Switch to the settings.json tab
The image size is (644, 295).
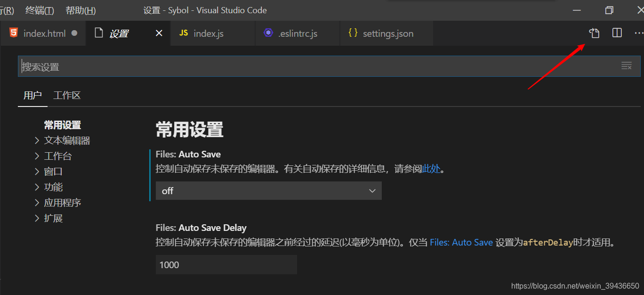pos(386,33)
